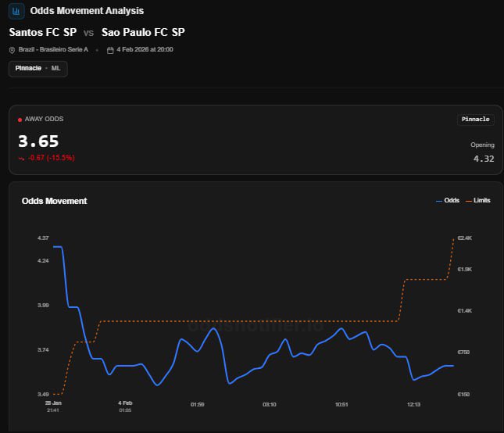Click the Pinnacle bookmaker badge

(475, 120)
